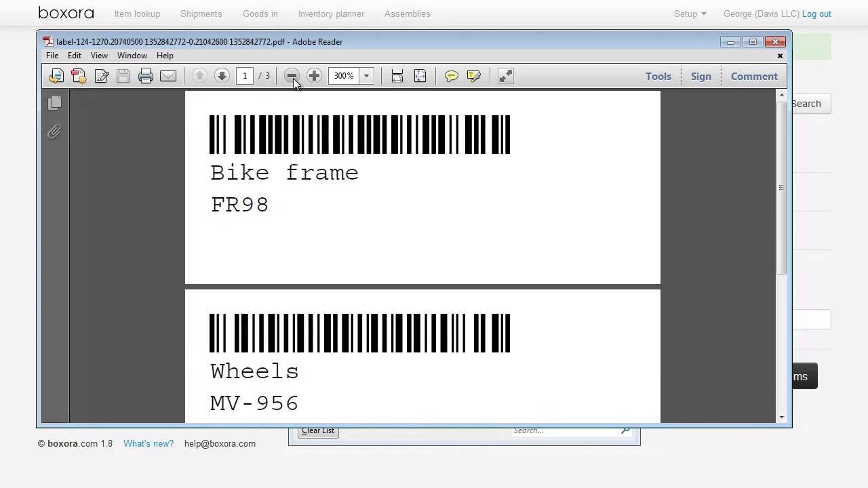Click the search magnifier icon below Reader window
Image resolution: width=868 pixels, height=488 pixels.
[625, 430]
